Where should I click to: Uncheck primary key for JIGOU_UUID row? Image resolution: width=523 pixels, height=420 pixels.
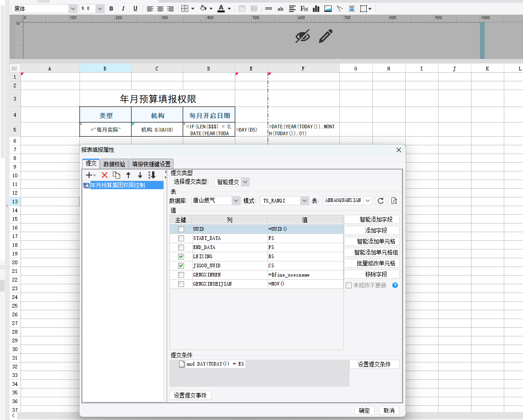(181, 266)
